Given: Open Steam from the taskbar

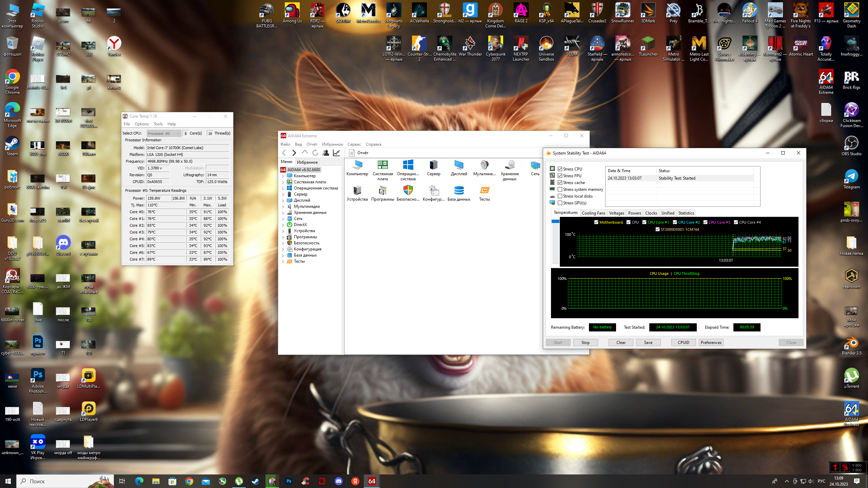Looking at the screenshot, I should 255,481.
